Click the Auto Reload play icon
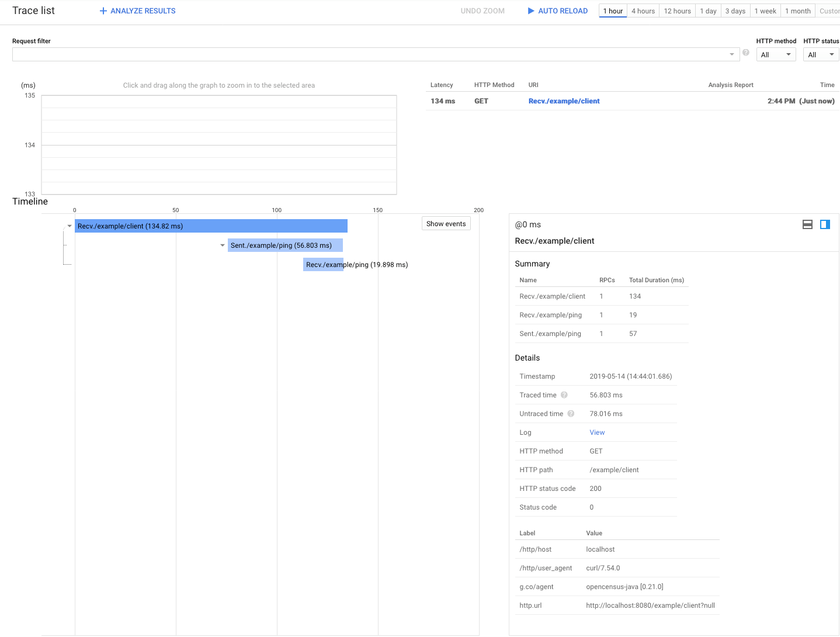This screenshot has width=840, height=637. click(x=531, y=11)
